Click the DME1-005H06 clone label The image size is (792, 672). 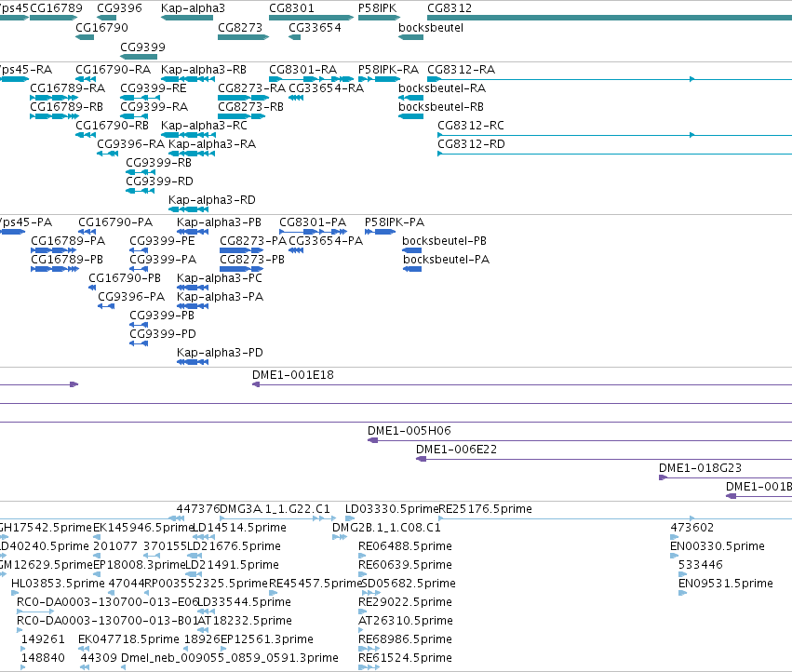click(409, 431)
